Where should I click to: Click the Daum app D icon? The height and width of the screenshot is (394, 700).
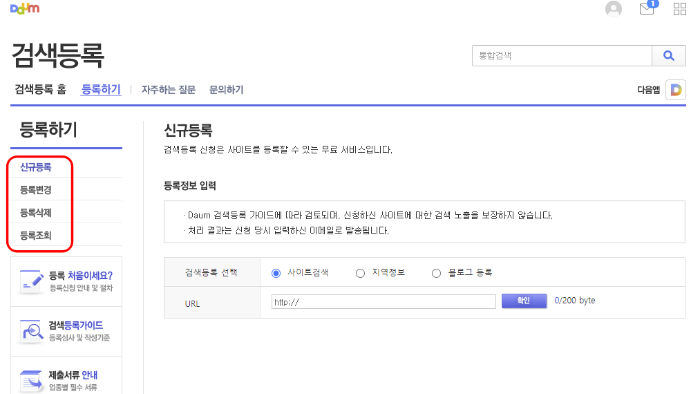[676, 90]
